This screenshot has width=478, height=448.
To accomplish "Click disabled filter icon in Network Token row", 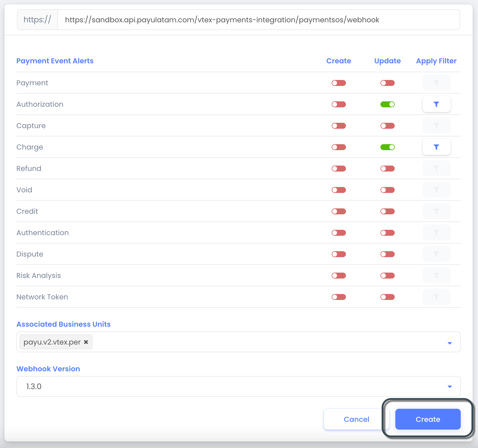I will click(x=436, y=297).
